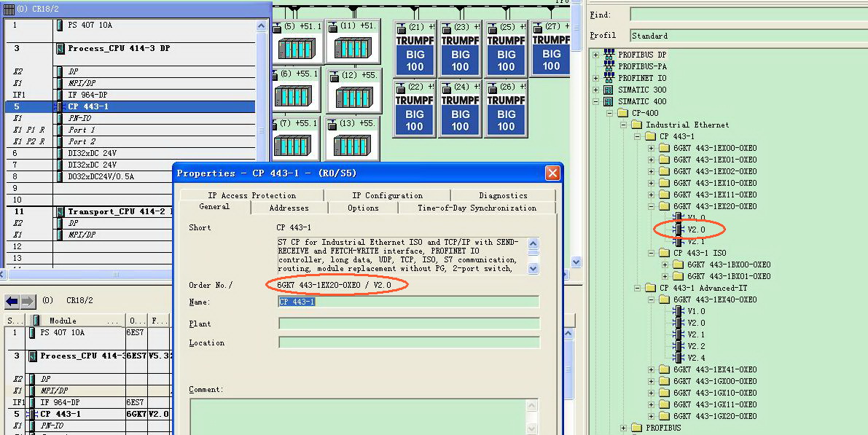Select CP 443-1 row in rack slot 5
Viewport: 868px width, 435px height.
click(x=130, y=106)
